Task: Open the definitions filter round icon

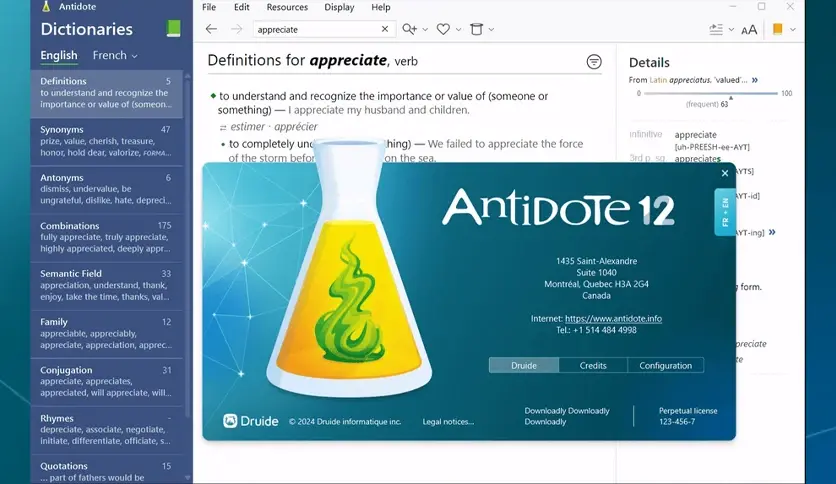Action: click(594, 62)
